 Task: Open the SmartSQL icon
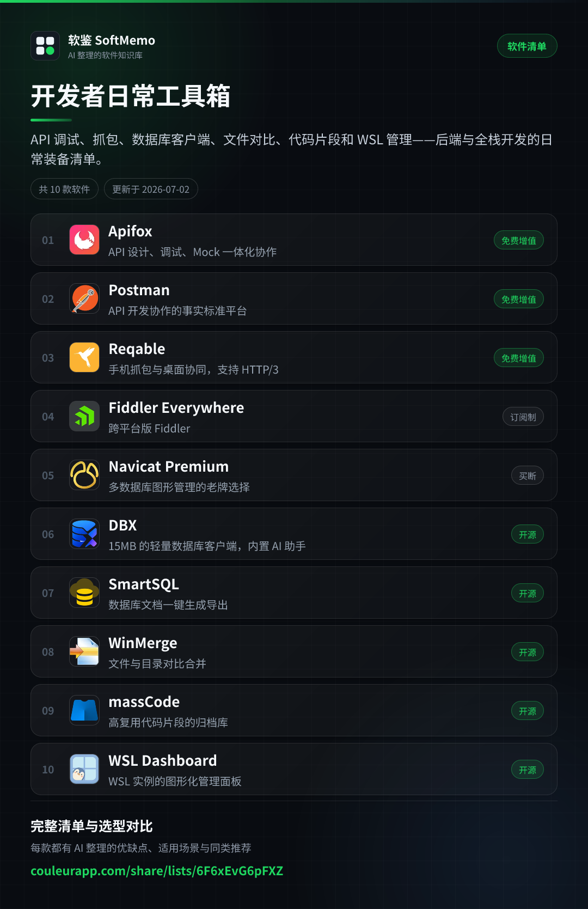84,593
